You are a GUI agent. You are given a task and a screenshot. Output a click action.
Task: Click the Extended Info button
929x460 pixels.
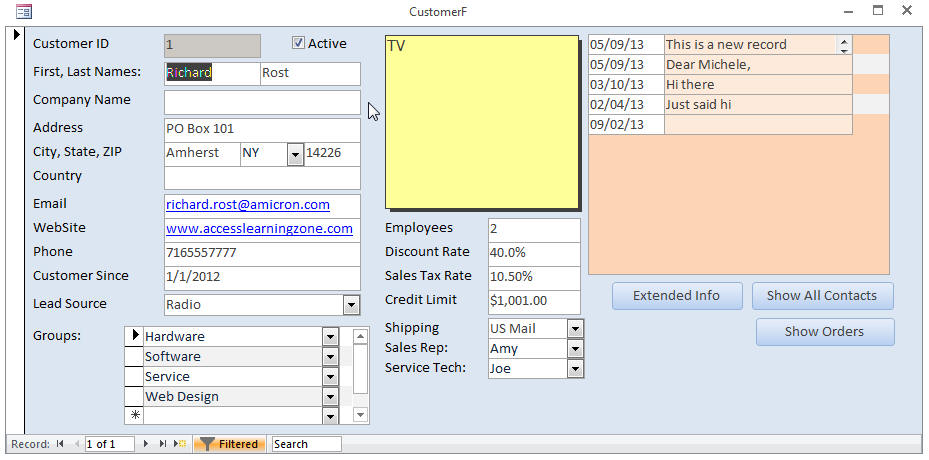point(677,296)
